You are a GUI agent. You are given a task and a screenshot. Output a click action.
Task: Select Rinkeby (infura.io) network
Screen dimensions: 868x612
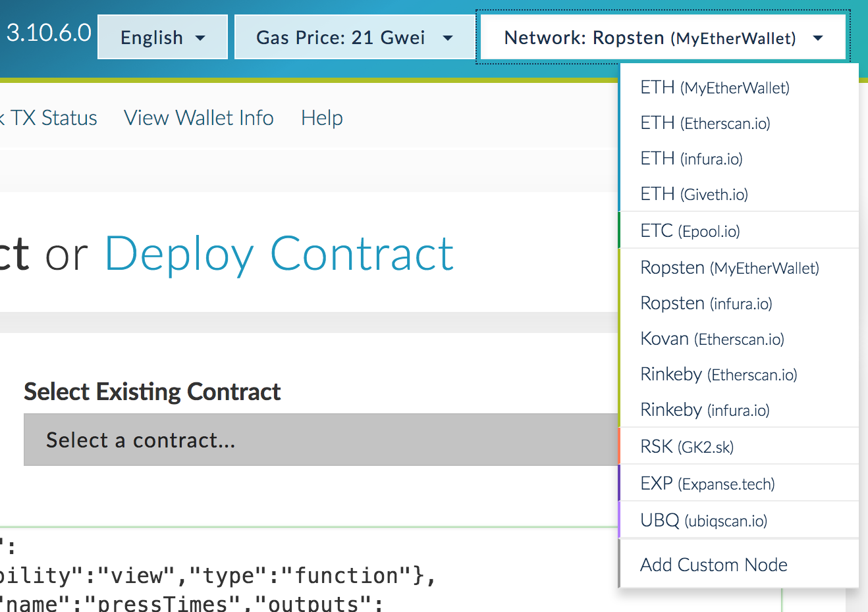tap(740, 410)
